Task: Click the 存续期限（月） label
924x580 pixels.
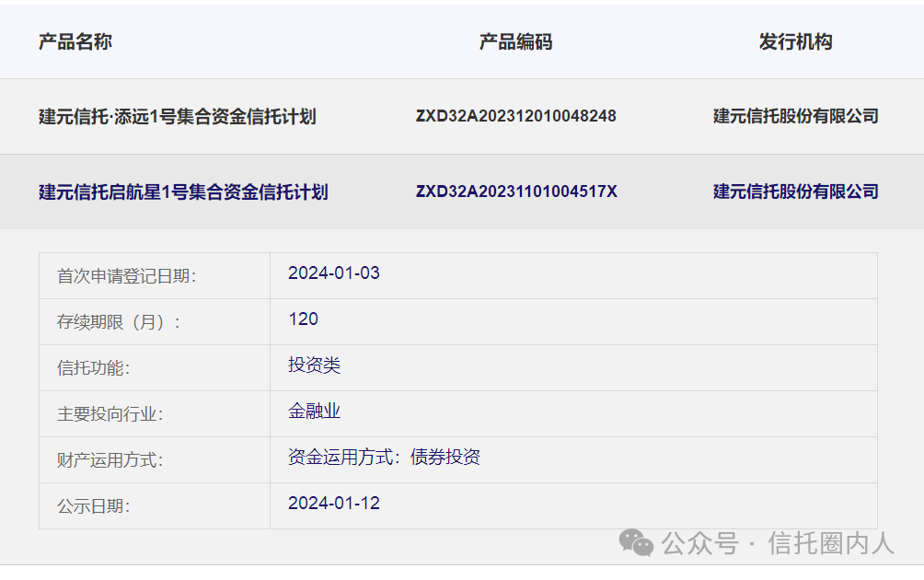Action: click(119, 322)
